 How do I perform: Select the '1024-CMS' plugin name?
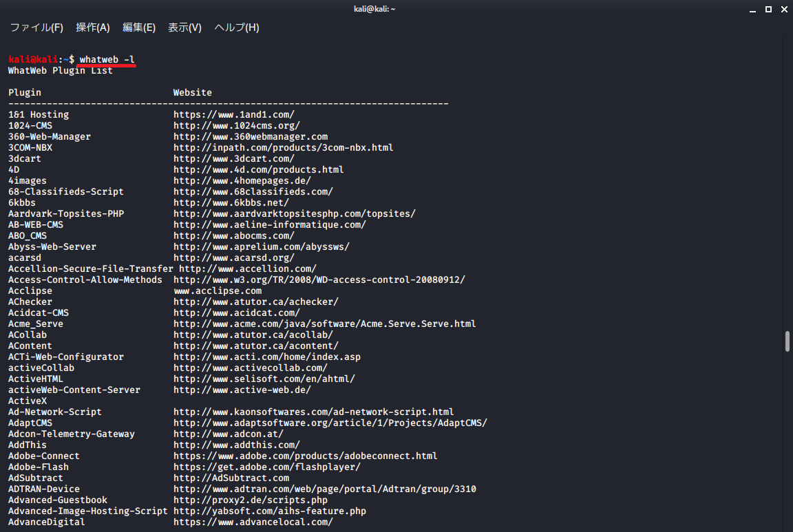point(30,125)
